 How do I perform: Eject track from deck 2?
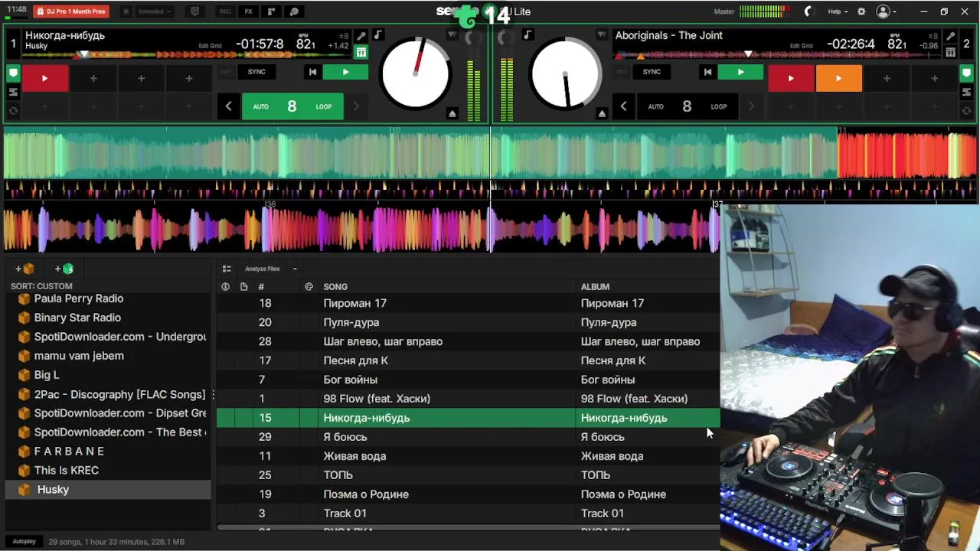602,113
